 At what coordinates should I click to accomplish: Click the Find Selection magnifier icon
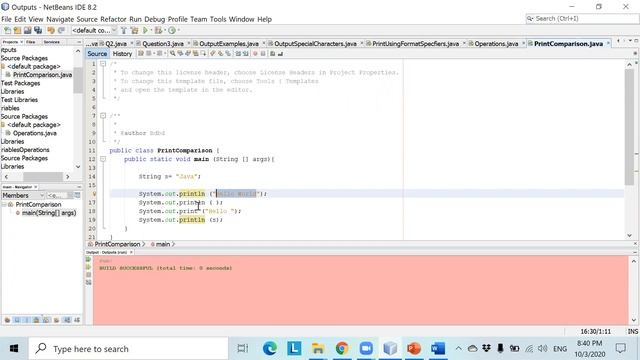(173, 53)
